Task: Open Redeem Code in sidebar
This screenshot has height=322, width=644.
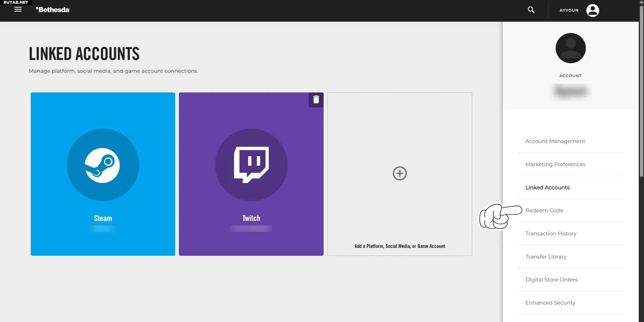Action: (x=544, y=210)
